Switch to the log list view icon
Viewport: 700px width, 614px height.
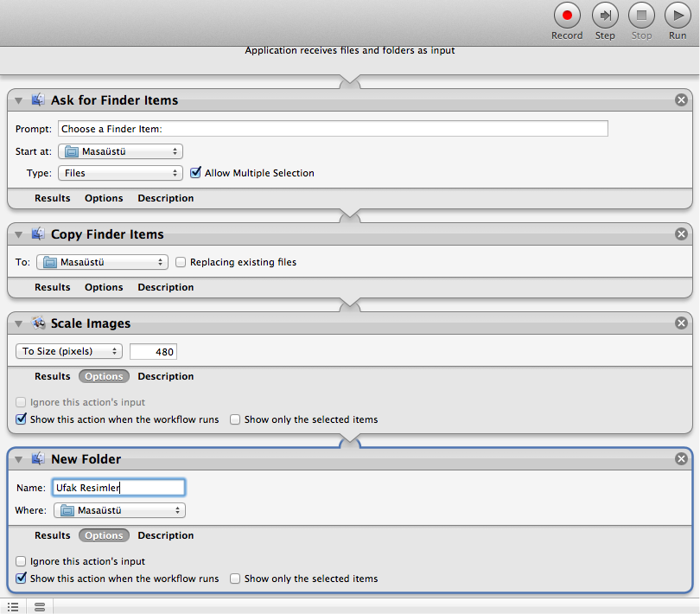(13, 607)
